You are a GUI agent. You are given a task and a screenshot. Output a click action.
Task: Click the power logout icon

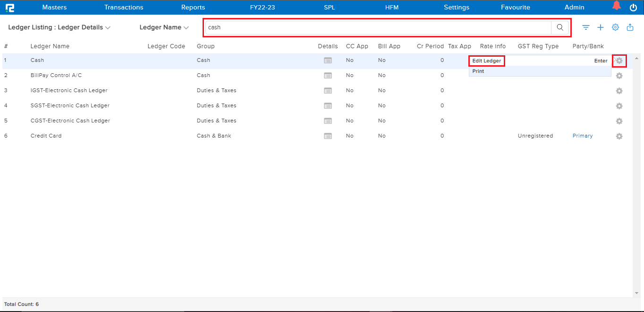tap(633, 7)
